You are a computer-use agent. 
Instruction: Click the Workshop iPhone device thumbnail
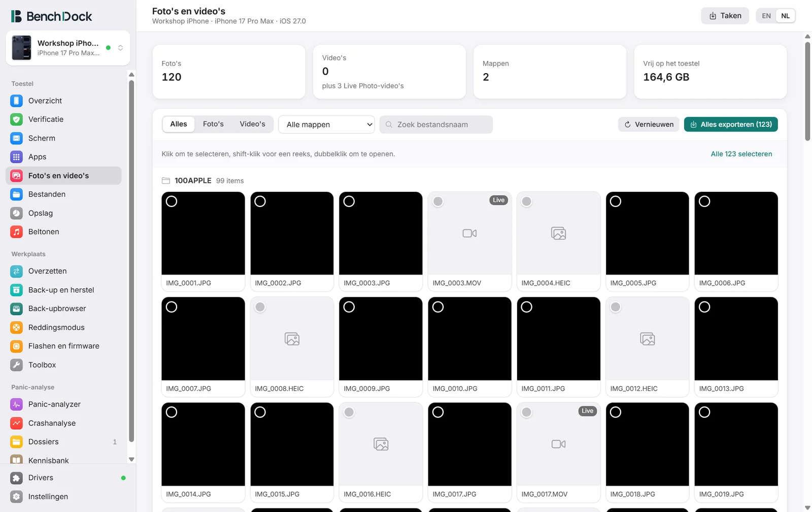21,48
